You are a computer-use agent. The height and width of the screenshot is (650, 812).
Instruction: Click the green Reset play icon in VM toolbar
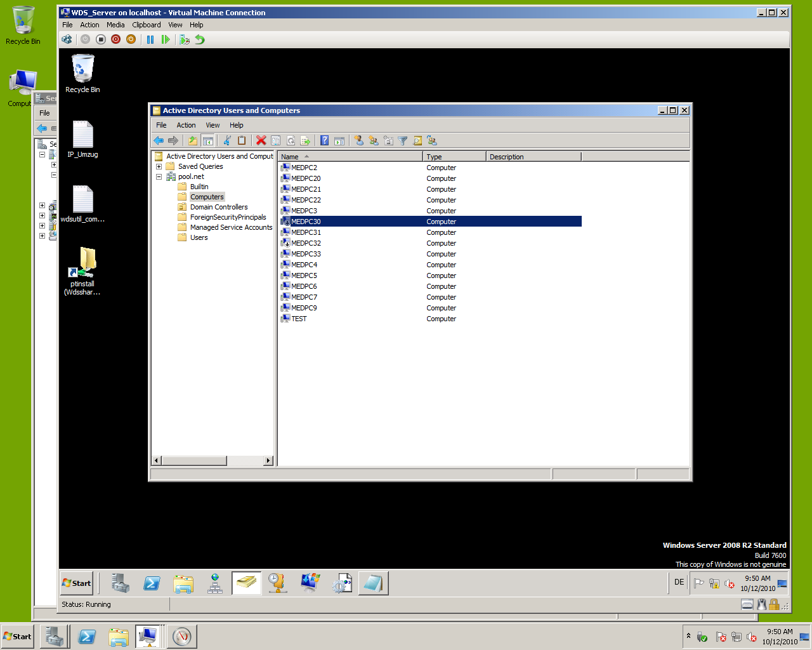click(x=166, y=39)
